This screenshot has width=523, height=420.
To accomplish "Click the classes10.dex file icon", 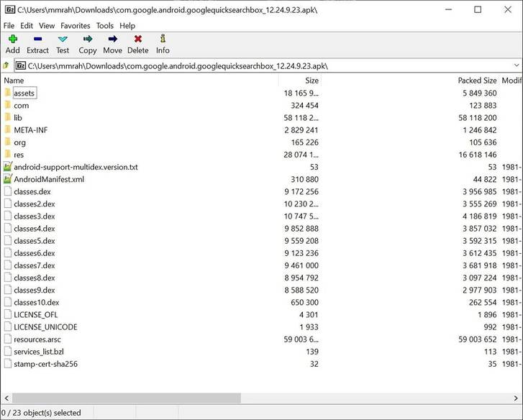I will (x=8, y=302).
